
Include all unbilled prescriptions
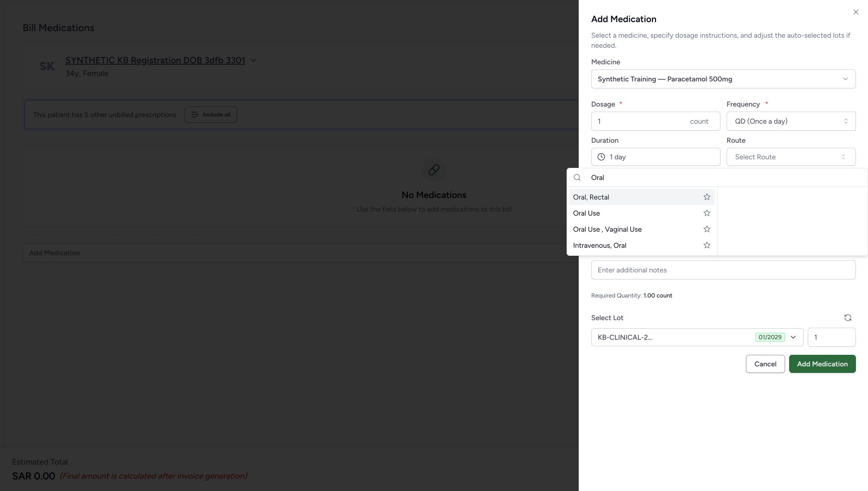click(x=210, y=115)
